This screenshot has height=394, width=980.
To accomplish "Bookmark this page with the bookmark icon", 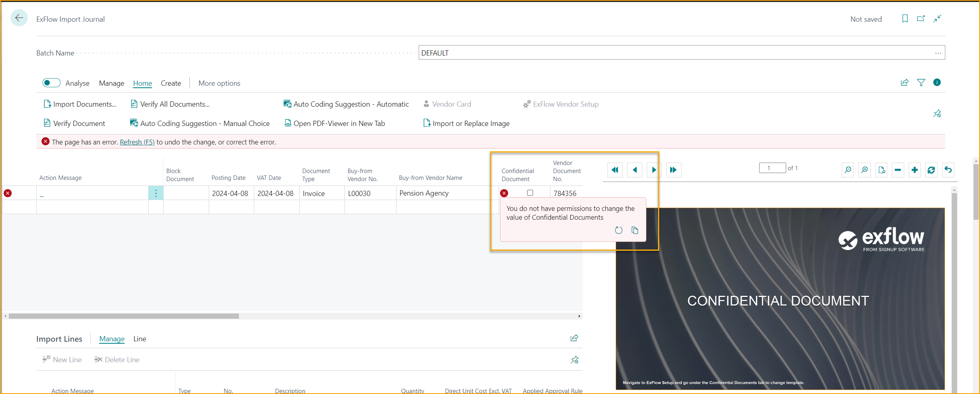I will click(x=905, y=19).
